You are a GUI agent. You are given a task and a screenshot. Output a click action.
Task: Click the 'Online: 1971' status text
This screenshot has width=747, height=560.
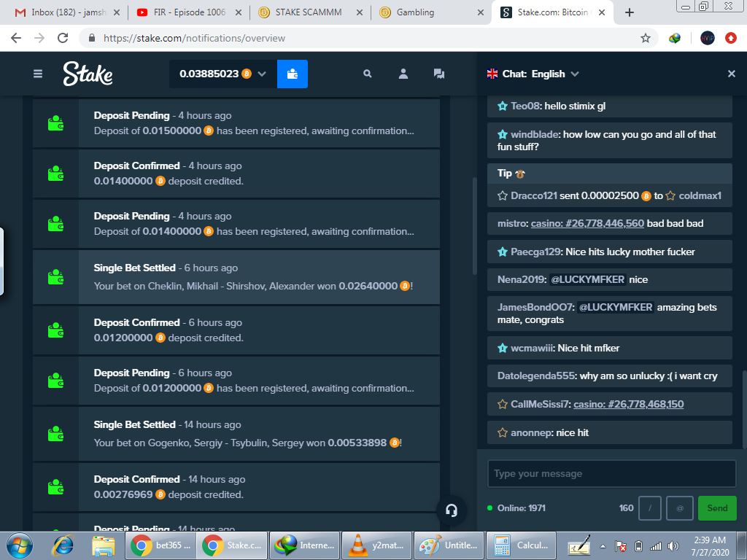point(521,508)
